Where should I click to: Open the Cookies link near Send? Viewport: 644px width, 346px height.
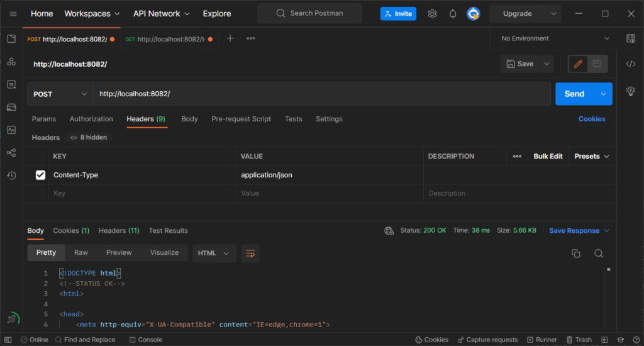tap(591, 119)
